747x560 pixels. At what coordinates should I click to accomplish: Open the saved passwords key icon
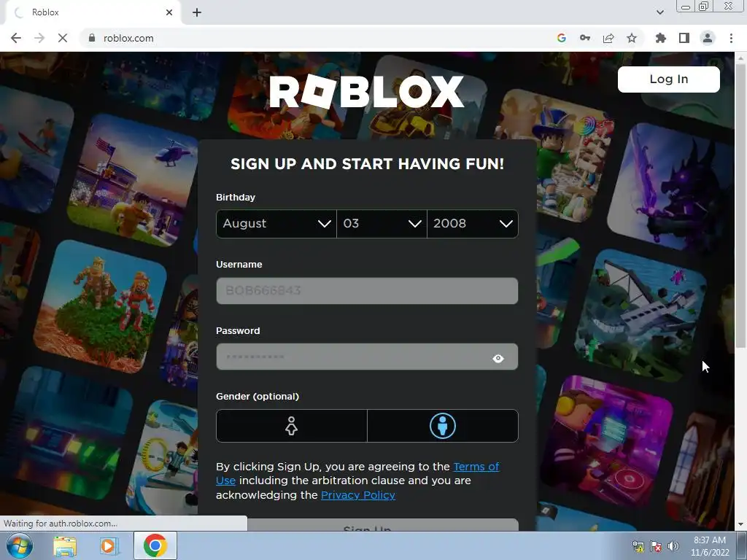(x=585, y=38)
